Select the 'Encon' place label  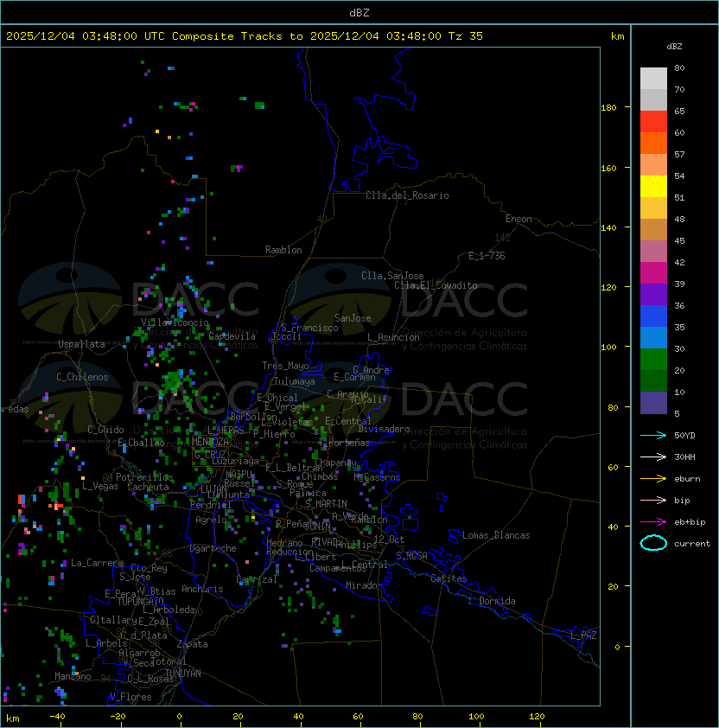point(519,219)
